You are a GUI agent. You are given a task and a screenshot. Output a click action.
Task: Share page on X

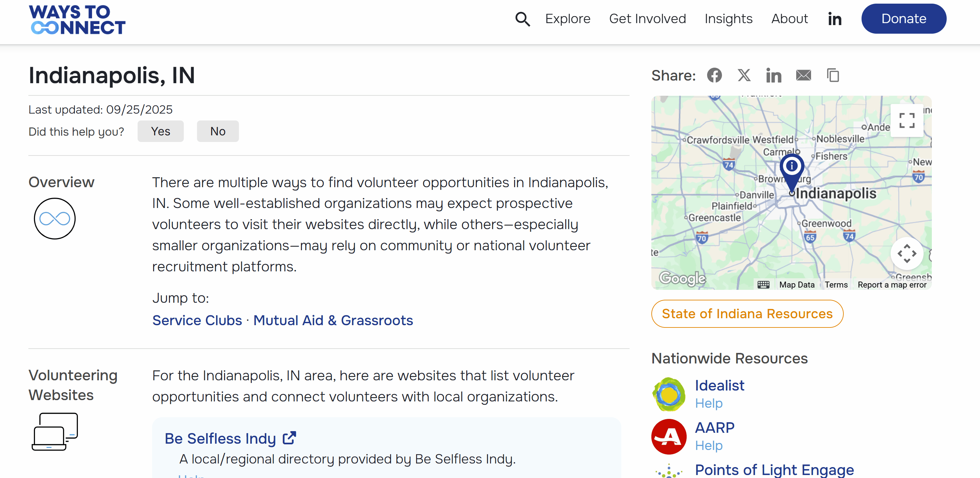(x=744, y=75)
